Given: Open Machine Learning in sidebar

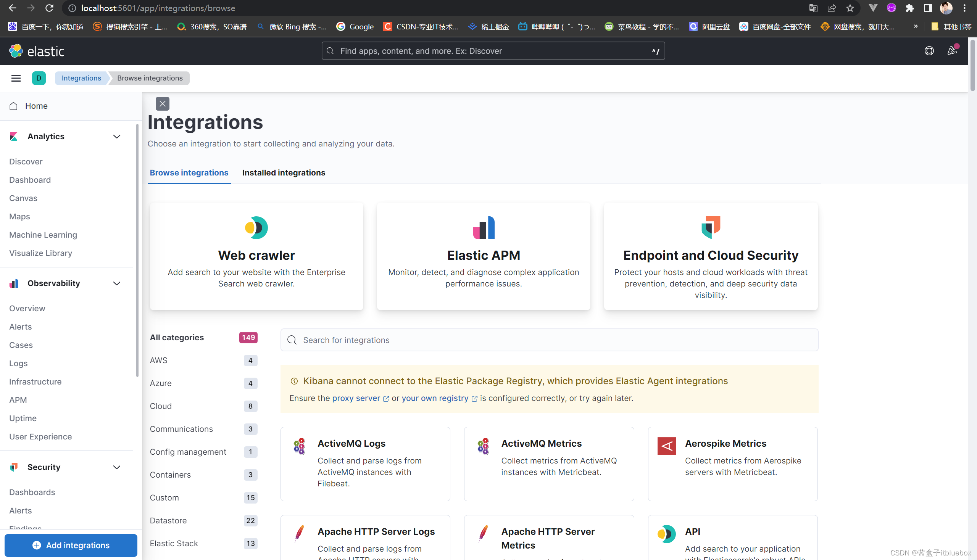Looking at the screenshot, I should pos(43,235).
